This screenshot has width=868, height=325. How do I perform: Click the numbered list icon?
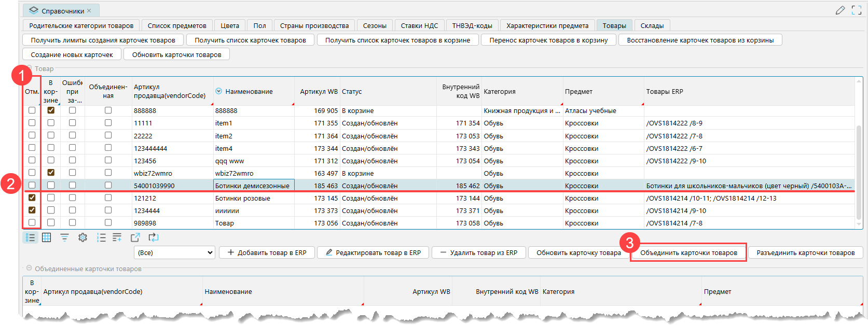[101, 237]
